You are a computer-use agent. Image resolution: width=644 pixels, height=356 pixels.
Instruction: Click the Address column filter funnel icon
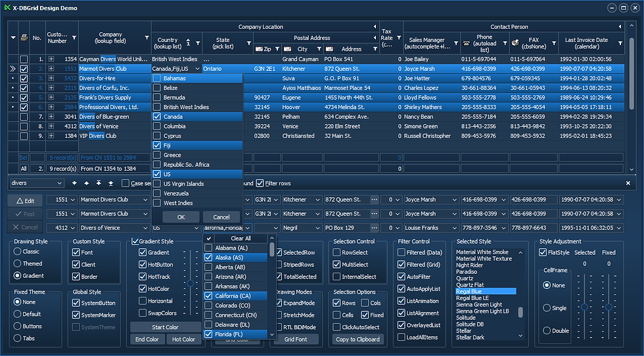[x=375, y=49]
